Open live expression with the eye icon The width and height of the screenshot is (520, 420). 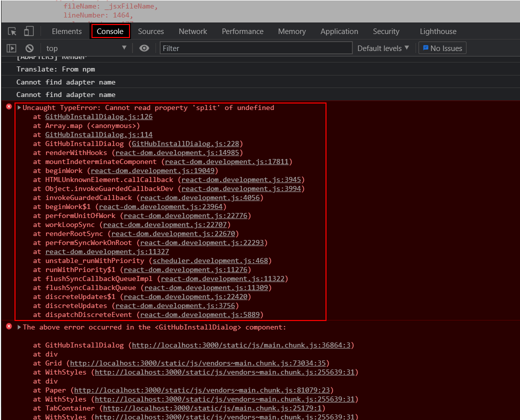[x=144, y=48]
